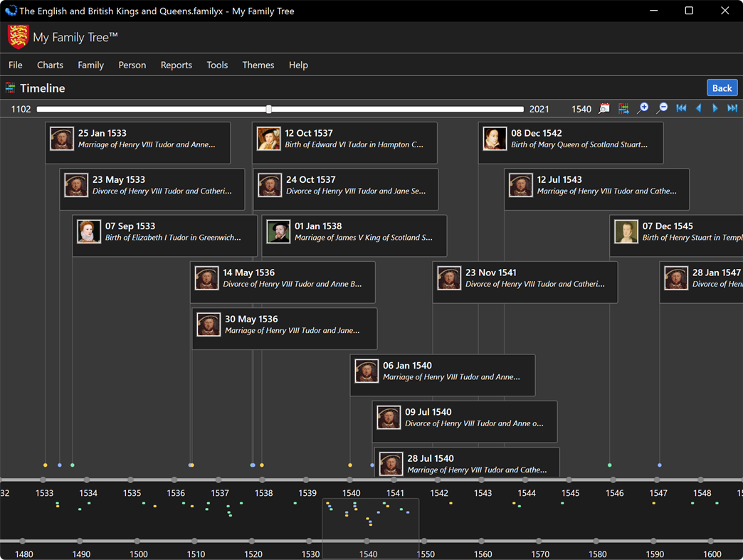This screenshot has height=560, width=743.
Task: Zoom out of the timeline
Action: pyautogui.click(x=661, y=108)
